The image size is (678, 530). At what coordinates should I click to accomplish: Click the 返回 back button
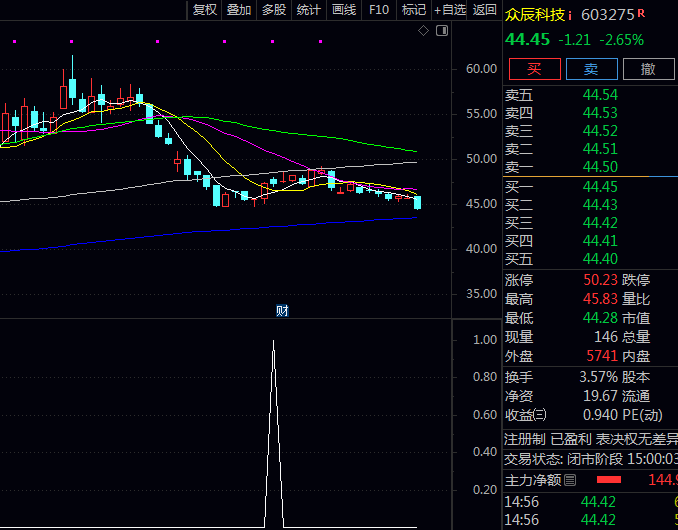tap(485, 10)
